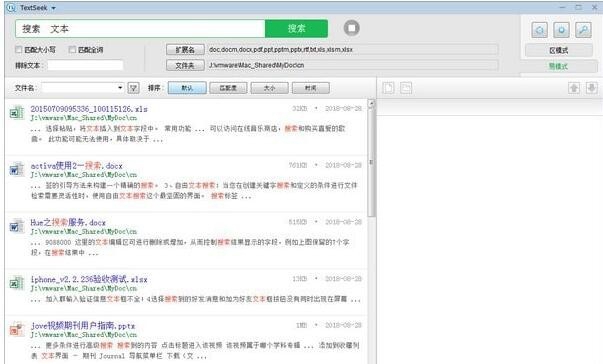Sort results by 匹配度
The width and height of the screenshot is (603, 364).
coord(228,88)
